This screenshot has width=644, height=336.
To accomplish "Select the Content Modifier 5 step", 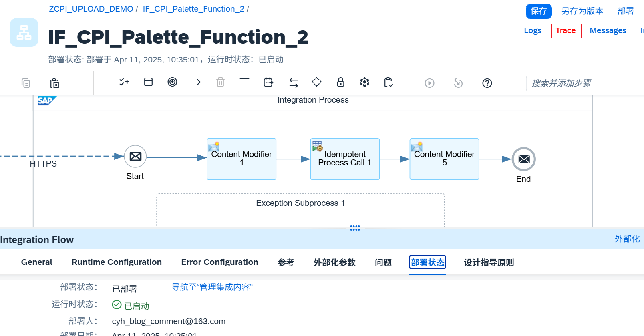I will pyautogui.click(x=444, y=159).
